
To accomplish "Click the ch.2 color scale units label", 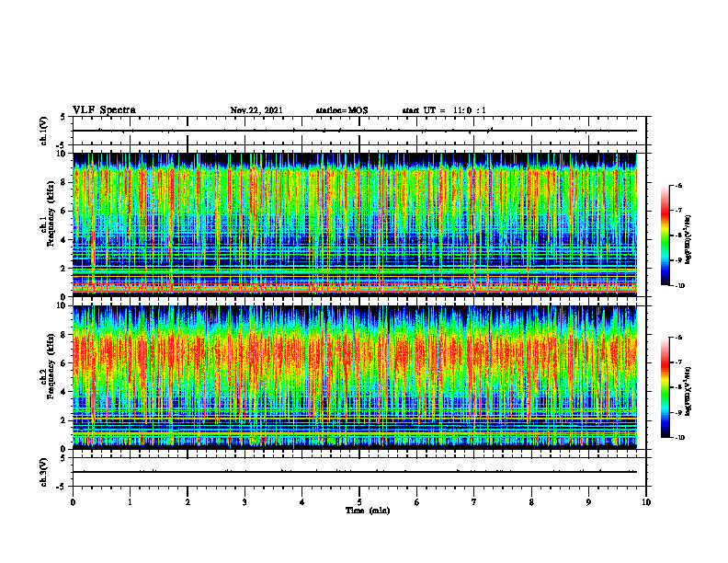I will coord(689,391).
